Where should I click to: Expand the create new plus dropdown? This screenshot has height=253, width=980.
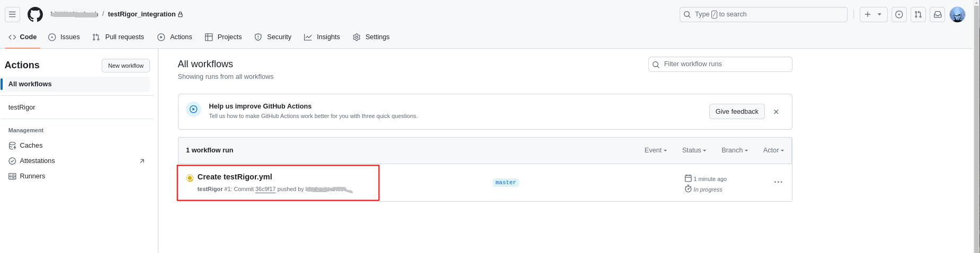tap(873, 14)
